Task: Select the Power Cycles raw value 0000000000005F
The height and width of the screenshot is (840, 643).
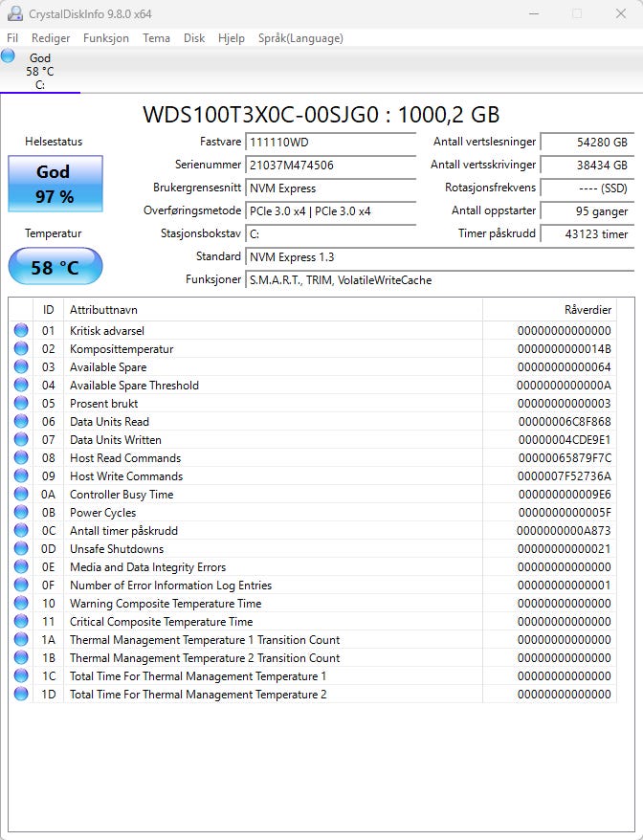Action: 565,513
